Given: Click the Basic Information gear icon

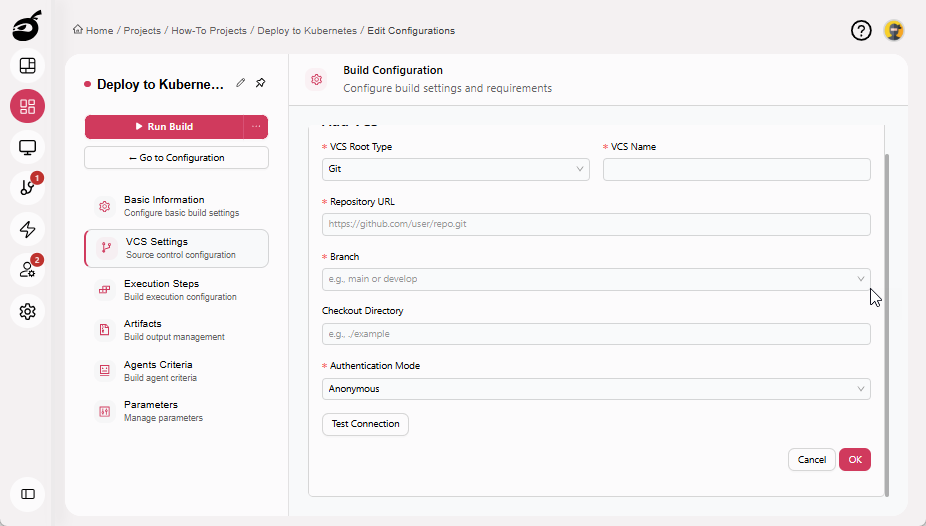Looking at the screenshot, I should coord(105,206).
